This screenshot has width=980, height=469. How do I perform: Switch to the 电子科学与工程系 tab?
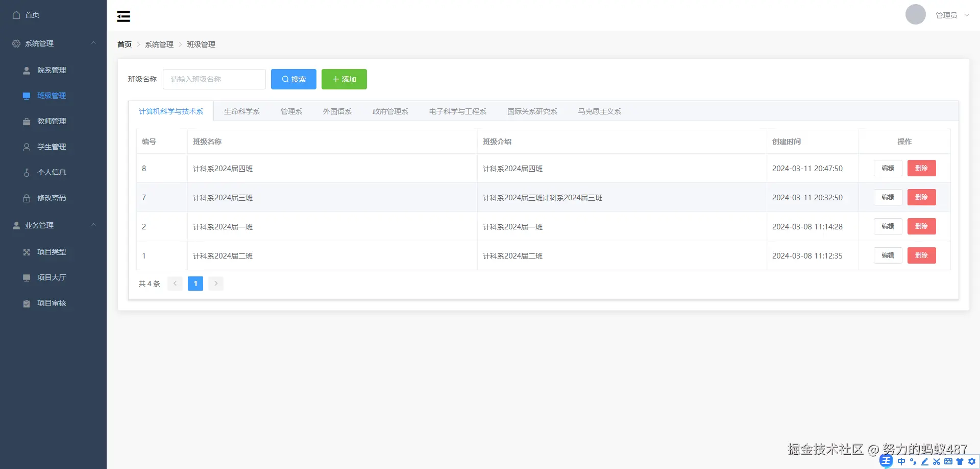(x=458, y=111)
